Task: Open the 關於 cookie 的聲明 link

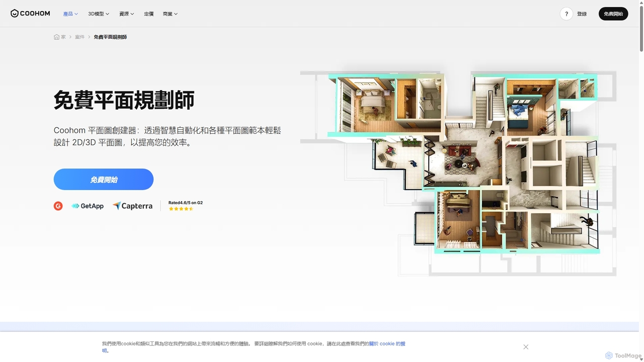Action: (387, 344)
